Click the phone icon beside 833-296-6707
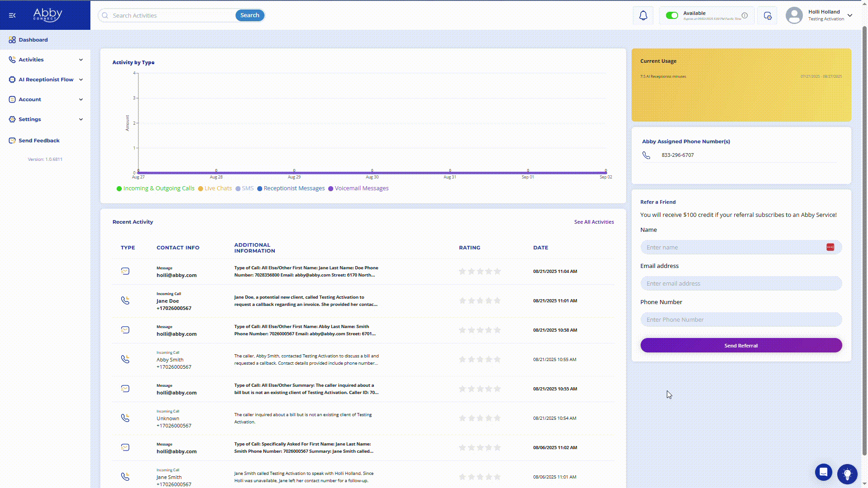Screen dimensions: 868x488 coord(646,155)
